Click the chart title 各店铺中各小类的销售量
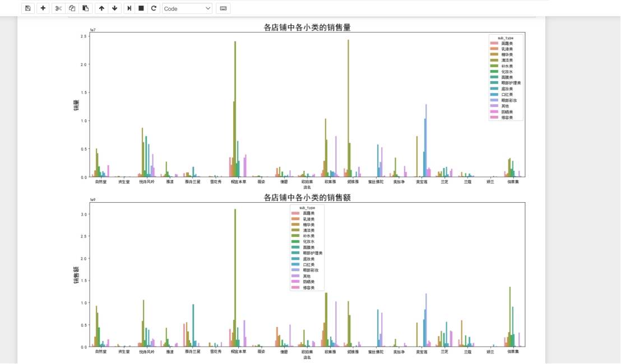 (x=307, y=27)
